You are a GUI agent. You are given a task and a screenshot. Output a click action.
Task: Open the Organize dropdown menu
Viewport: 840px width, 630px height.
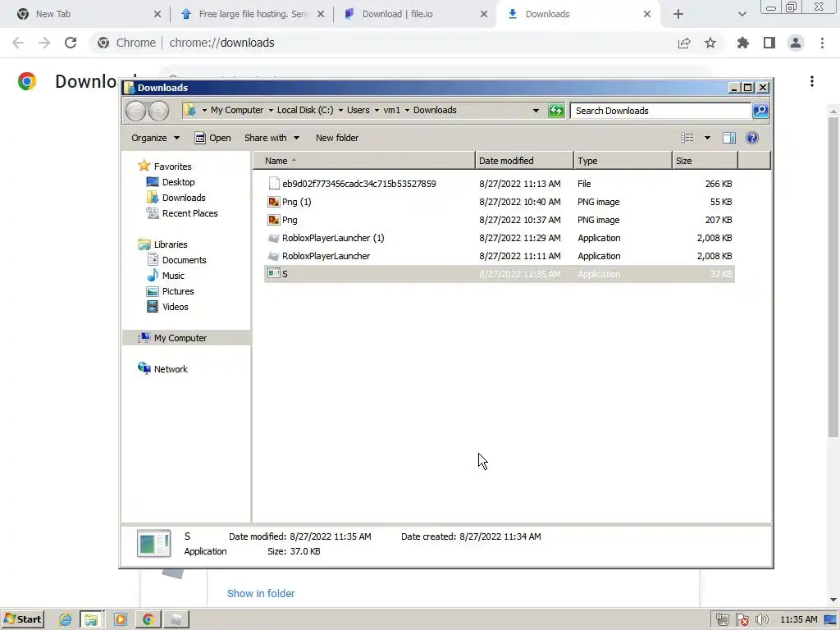point(155,138)
